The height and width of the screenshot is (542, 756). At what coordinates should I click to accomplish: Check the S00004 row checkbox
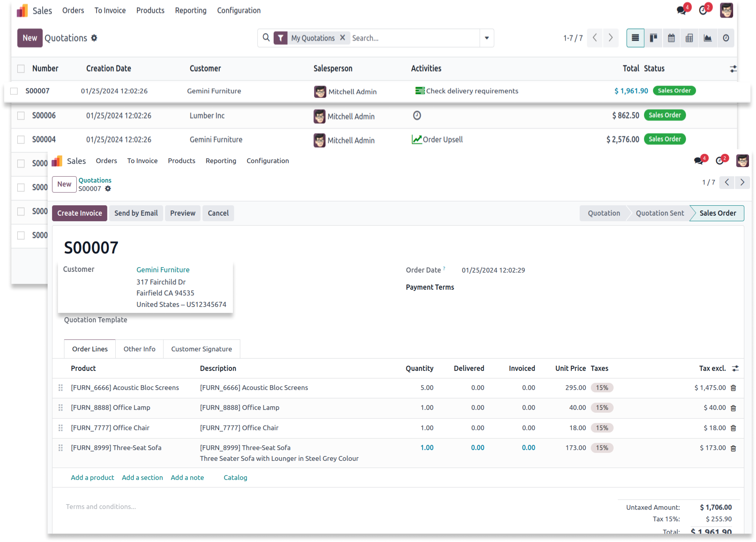tap(21, 140)
